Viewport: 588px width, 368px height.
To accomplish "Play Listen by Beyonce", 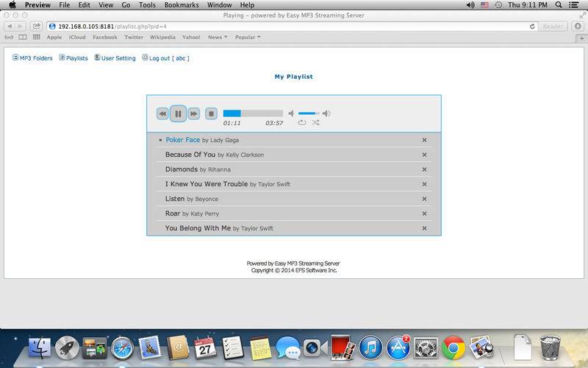I will pos(192,198).
